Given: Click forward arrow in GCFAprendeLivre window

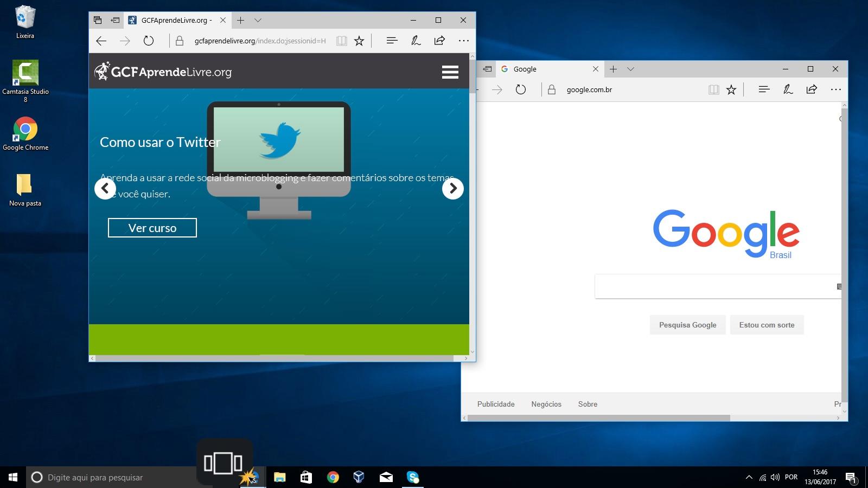Looking at the screenshot, I should (x=125, y=41).
